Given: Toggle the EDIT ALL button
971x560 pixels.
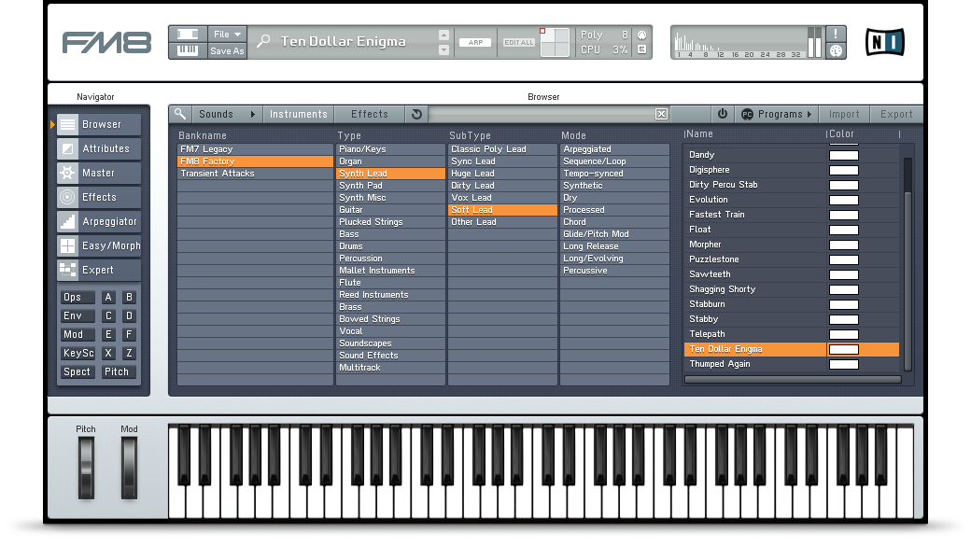Looking at the screenshot, I should [x=519, y=43].
